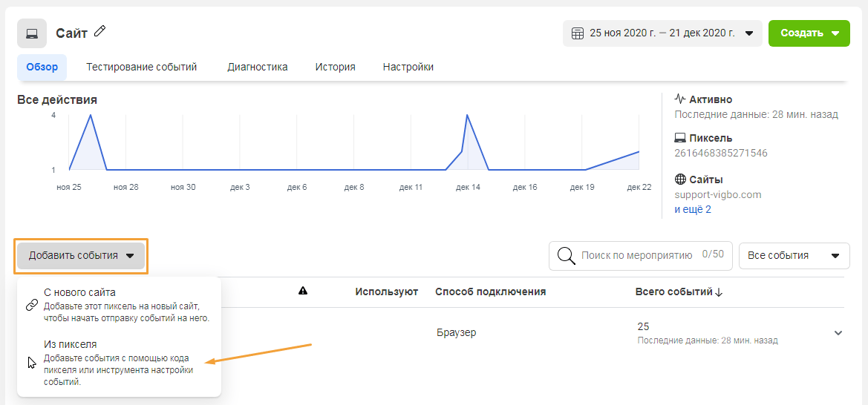Click the laptop pixel icon beside Сайт title
This screenshot has height=405, width=868.
point(32,33)
